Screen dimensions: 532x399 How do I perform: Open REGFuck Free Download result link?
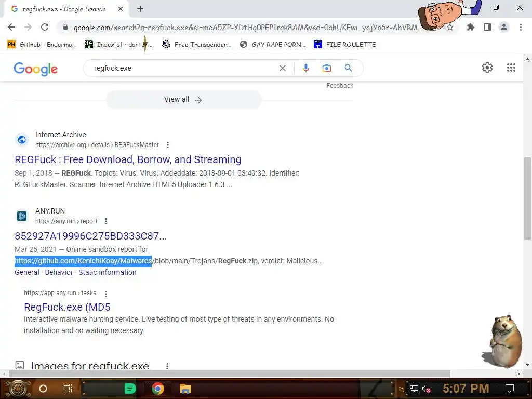click(x=128, y=159)
